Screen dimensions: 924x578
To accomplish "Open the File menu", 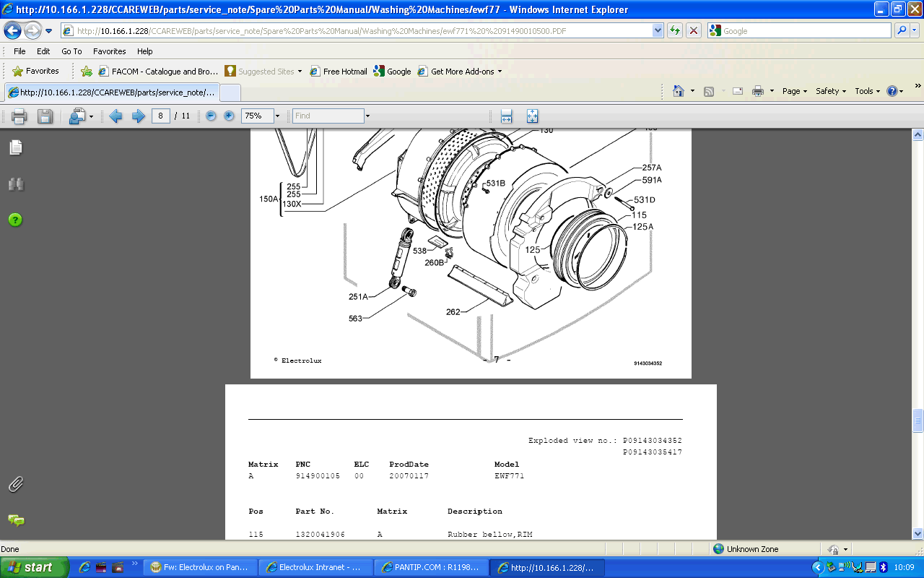I will pos(19,51).
